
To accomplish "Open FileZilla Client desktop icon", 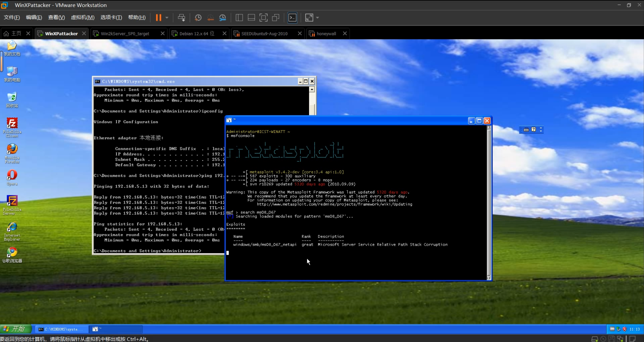I will [12, 127].
